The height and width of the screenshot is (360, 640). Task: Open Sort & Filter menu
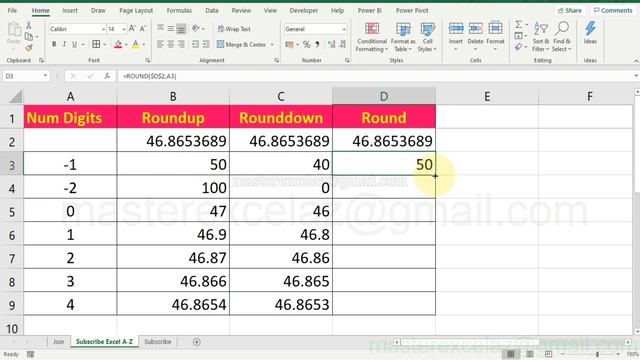[x=541, y=37]
